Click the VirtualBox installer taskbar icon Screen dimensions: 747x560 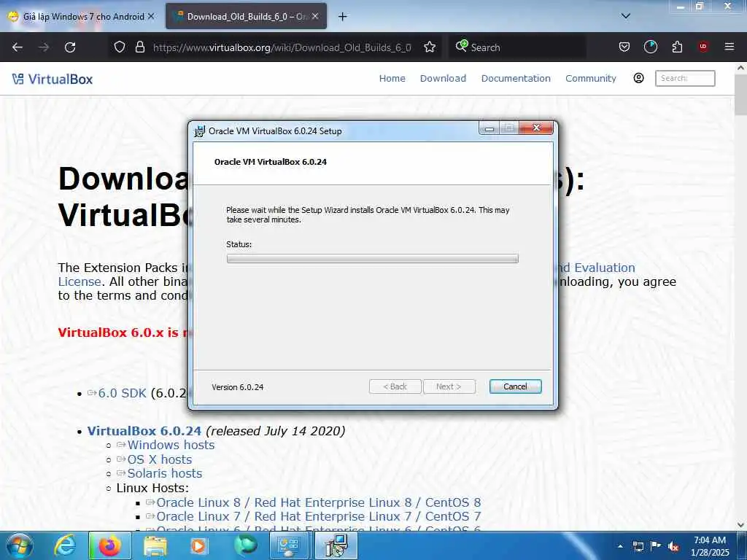click(336, 545)
